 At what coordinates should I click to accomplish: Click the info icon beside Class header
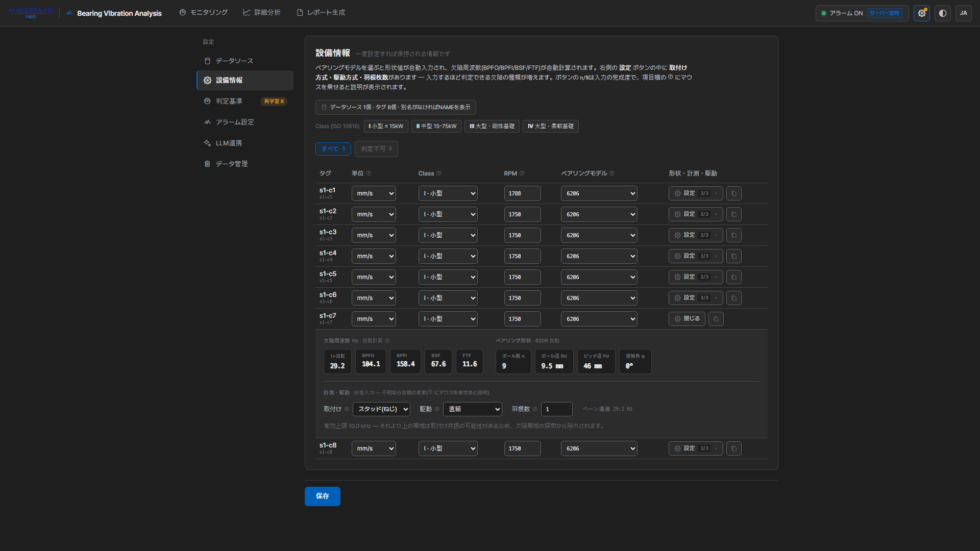coord(438,173)
